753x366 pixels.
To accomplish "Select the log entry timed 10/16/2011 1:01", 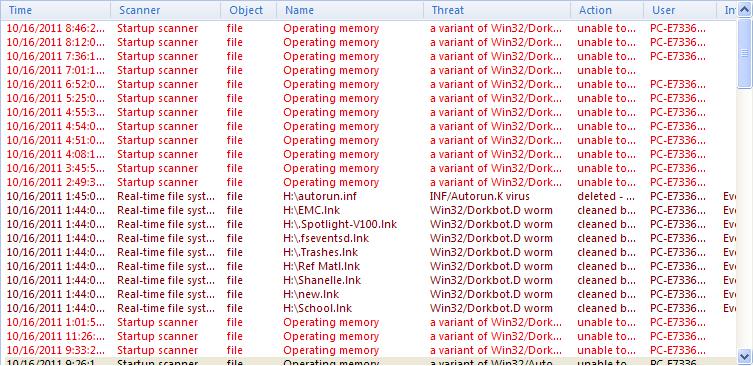I will tap(369, 322).
